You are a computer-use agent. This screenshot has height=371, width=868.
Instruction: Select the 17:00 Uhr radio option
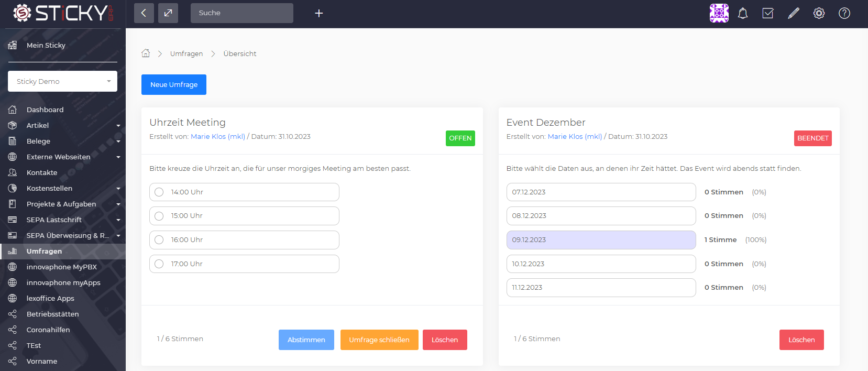[159, 264]
